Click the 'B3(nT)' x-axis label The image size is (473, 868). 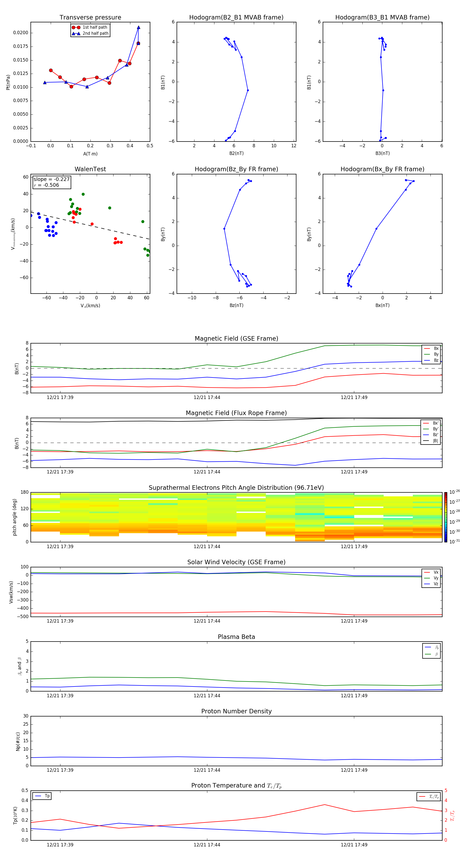pos(382,153)
